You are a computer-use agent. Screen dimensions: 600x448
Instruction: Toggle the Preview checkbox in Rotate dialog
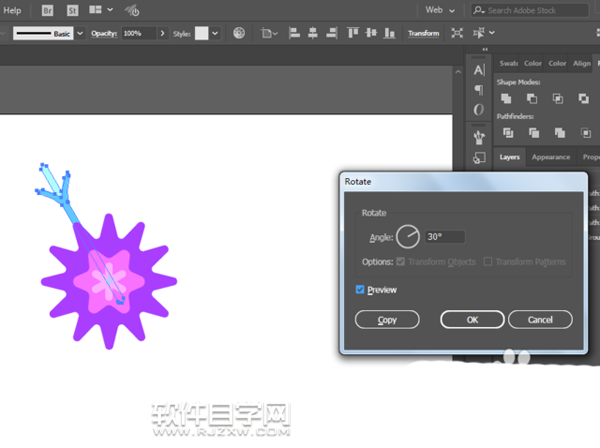click(x=361, y=290)
